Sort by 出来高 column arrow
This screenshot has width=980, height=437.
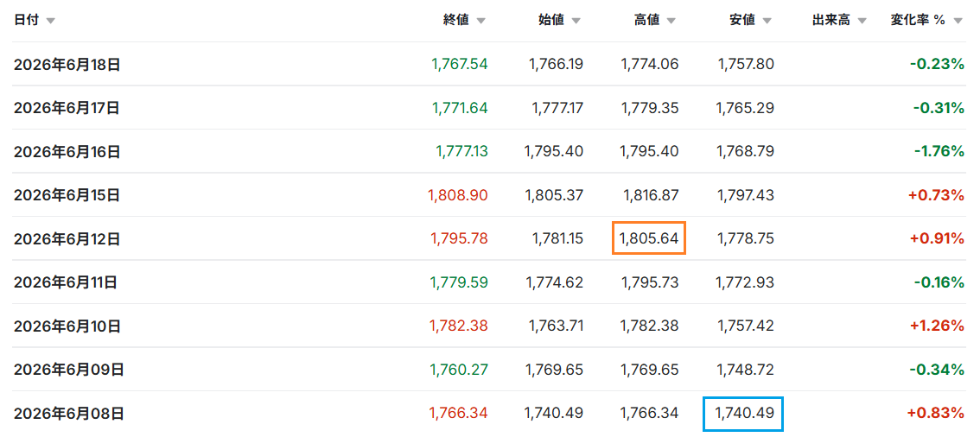click(862, 21)
